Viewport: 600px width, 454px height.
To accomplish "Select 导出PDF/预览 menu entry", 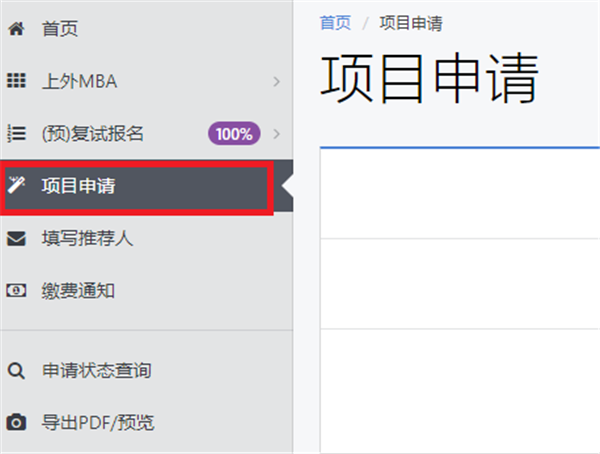I will click(x=98, y=422).
